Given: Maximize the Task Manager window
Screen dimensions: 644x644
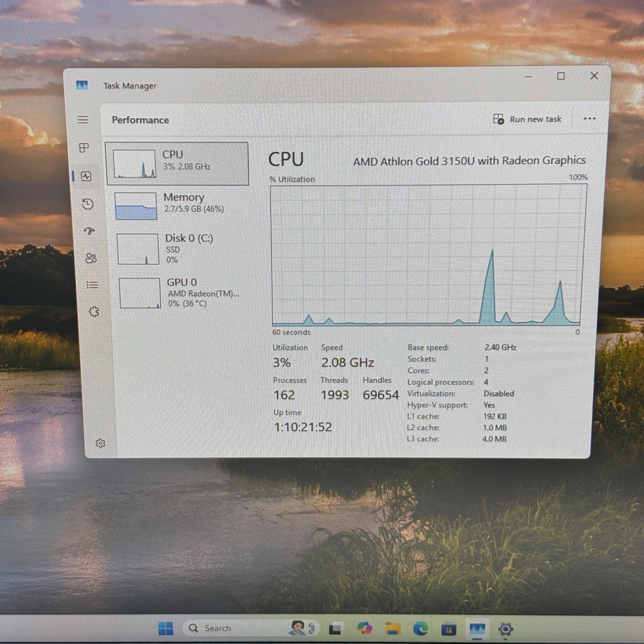Looking at the screenshot, I should (x=561, y=76).
